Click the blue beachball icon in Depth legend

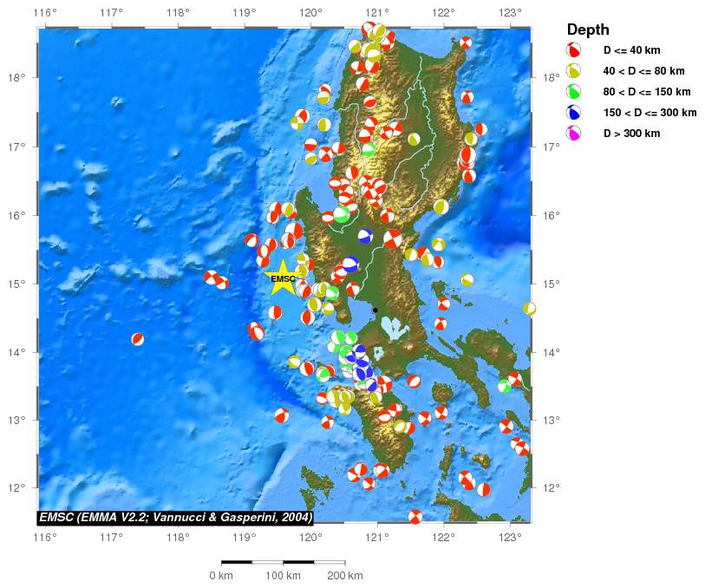[573, 113]
